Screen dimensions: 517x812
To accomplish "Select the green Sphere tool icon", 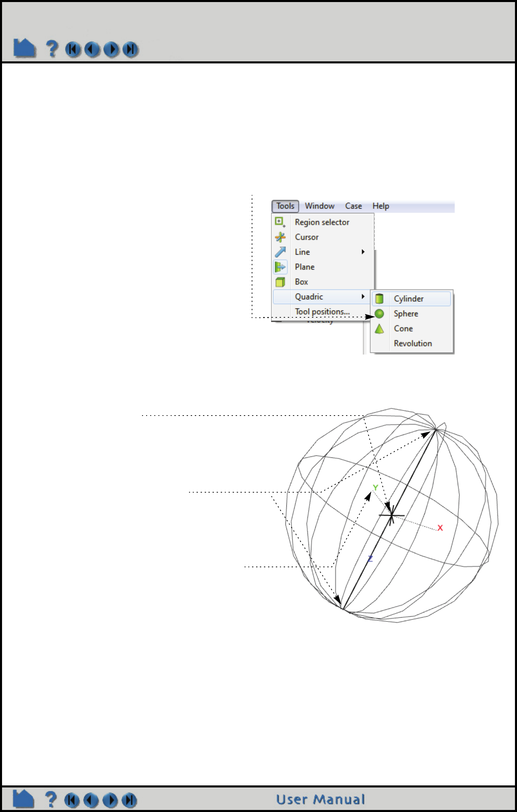I will [379, 314].
